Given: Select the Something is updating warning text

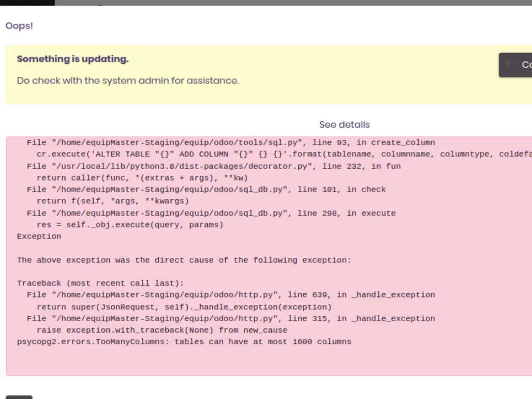Looking at the screenshot, I should [72, 59].
